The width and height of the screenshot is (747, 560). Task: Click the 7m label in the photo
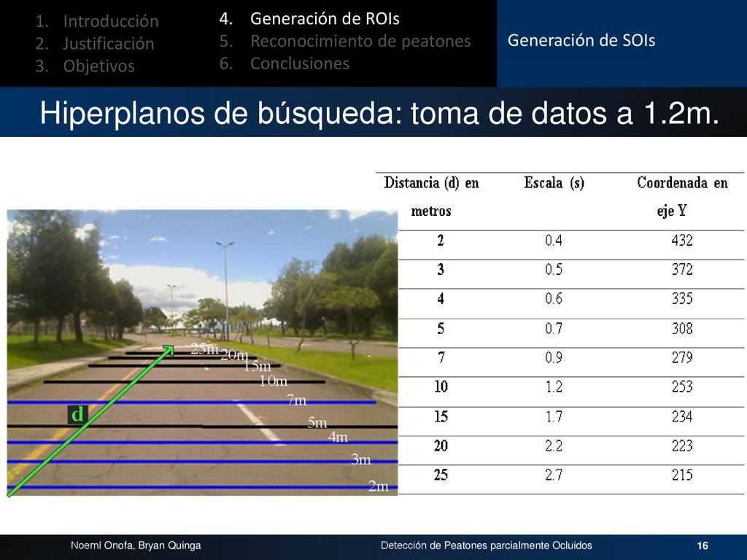(297, 400)
